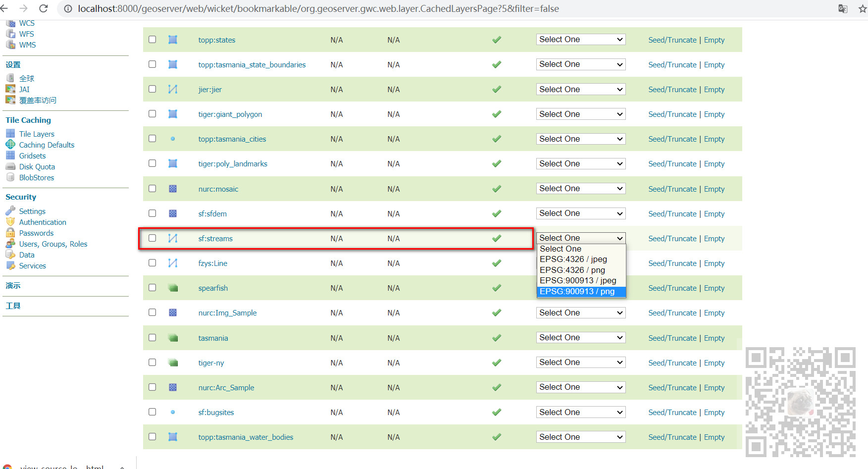
Task: Check the box for topp:states layer
Action: [153, 40]
